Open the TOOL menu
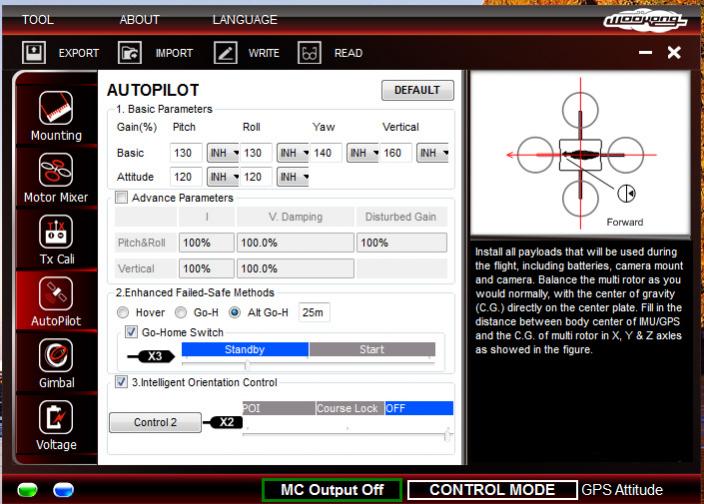This screenshot has height=504, width=704. (38, 20)
